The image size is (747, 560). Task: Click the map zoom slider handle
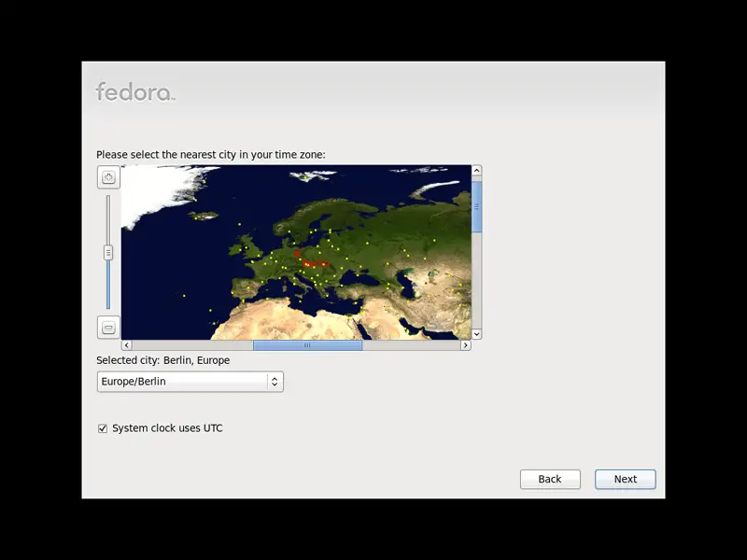108,252
